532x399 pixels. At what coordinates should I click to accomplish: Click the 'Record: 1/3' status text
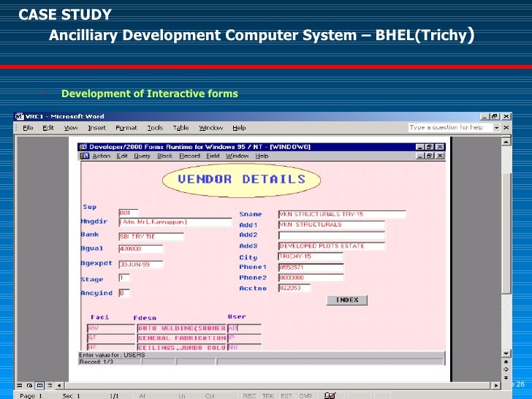(96, 362)
